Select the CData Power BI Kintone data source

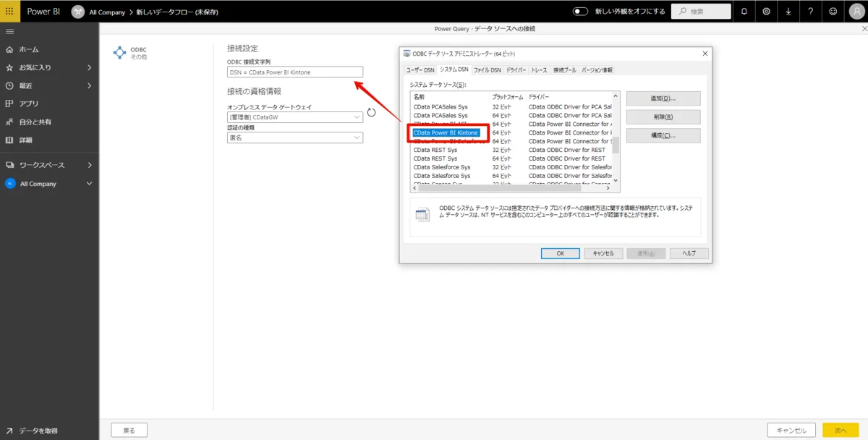446,132
